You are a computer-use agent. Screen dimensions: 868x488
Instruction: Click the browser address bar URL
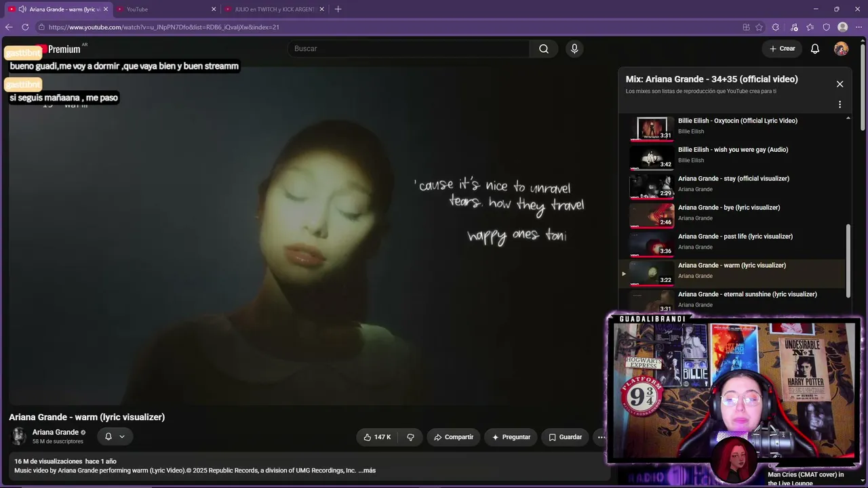pos(164,27)
